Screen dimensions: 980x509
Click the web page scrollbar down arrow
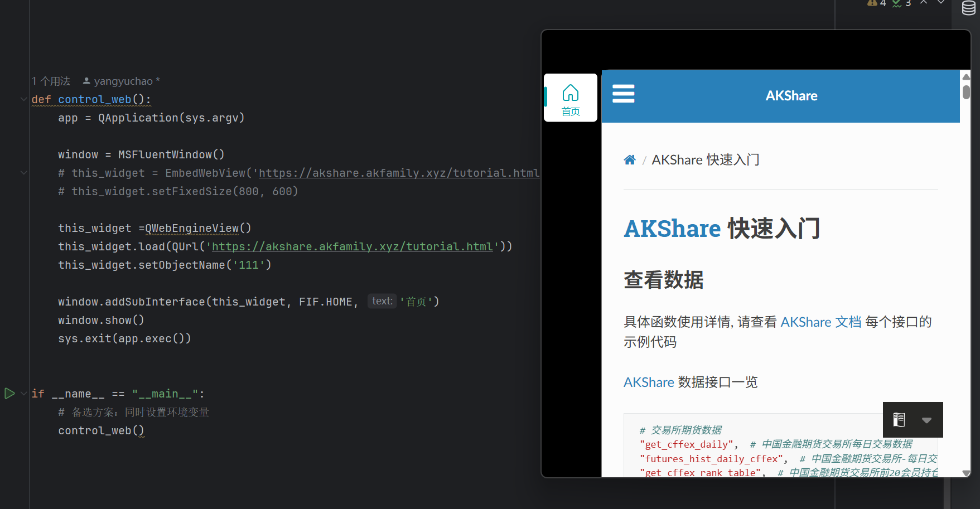[966, 473]
